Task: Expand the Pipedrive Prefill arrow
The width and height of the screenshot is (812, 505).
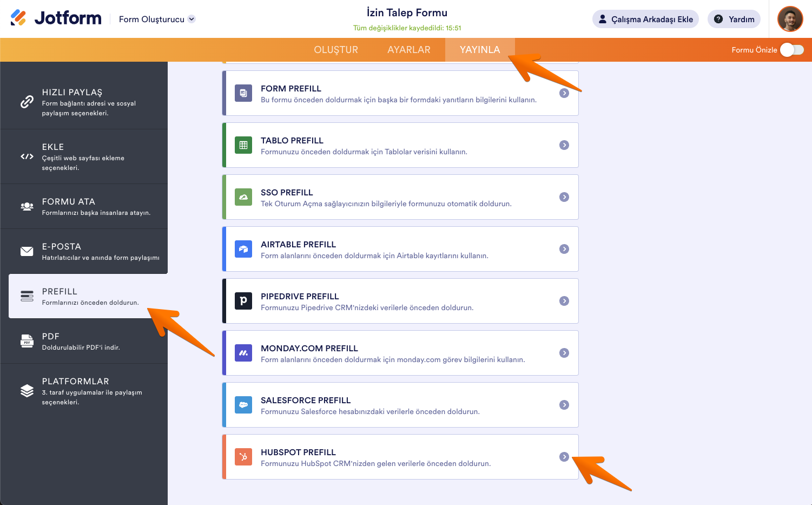Action: click(x=564, y=301)
